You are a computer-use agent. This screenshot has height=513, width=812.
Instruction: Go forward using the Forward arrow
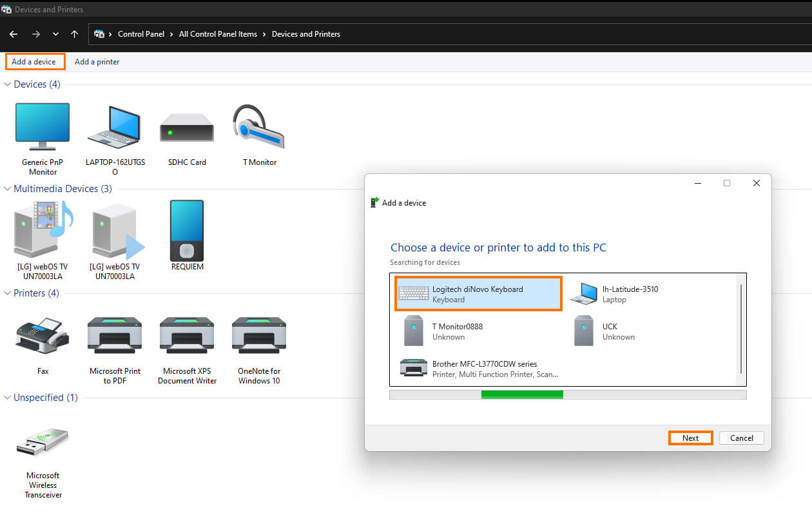36,34
